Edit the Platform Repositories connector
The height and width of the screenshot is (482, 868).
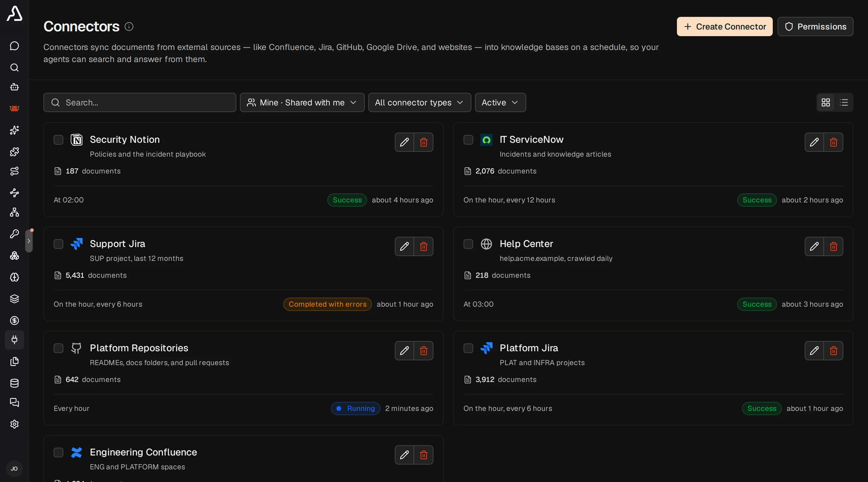tap(404, 351)
